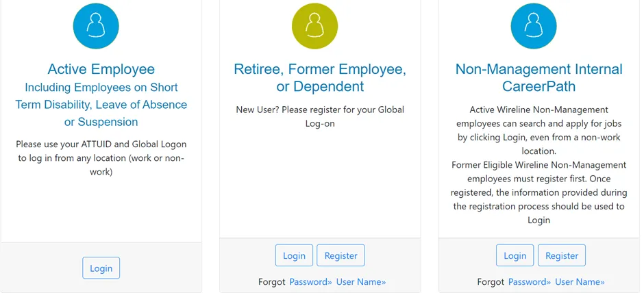Log in as Retiree or Former Employee
The height and width of the screenshot is (293, 644).
coord(294,255)
